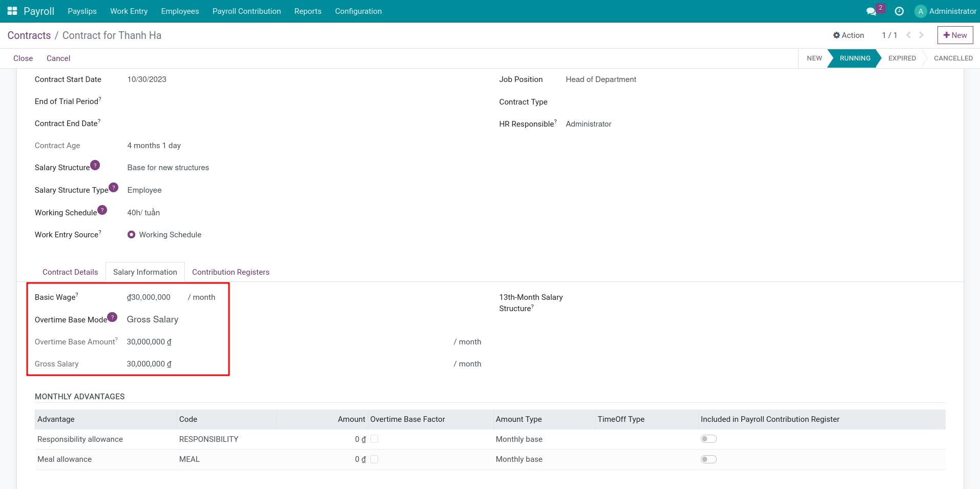Viewport: 980px width, 489px height.
Task: Open the empty Contract Type dropdown
Action: [756, 102]
